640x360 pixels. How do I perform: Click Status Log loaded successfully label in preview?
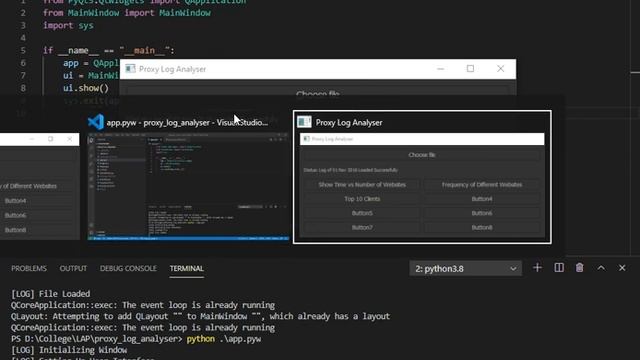click(351, 170)
